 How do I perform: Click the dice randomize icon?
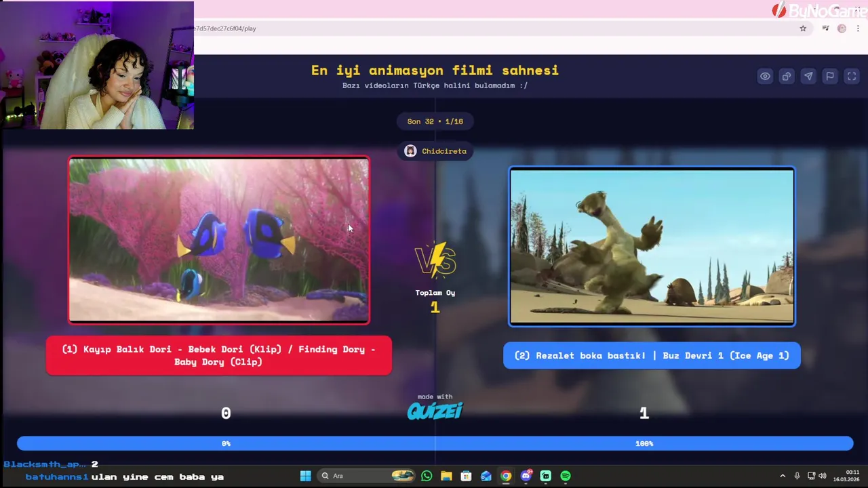(787, 77)
